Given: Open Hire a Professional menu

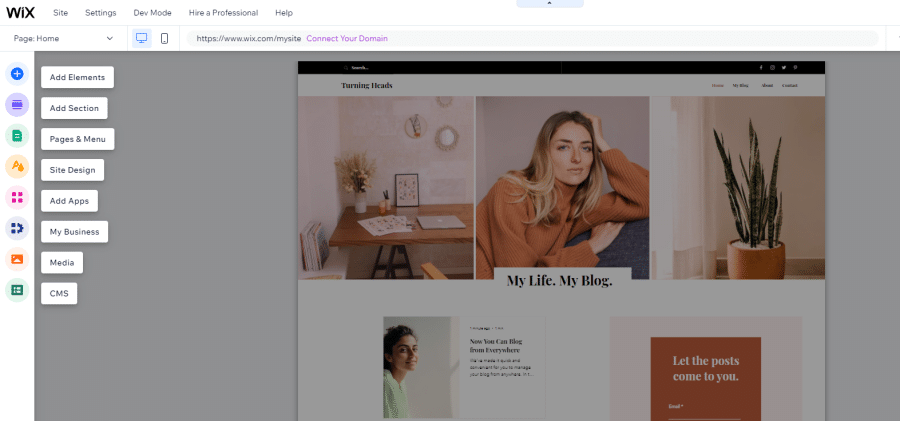Looking at the screenshot, I should point(223,13).
